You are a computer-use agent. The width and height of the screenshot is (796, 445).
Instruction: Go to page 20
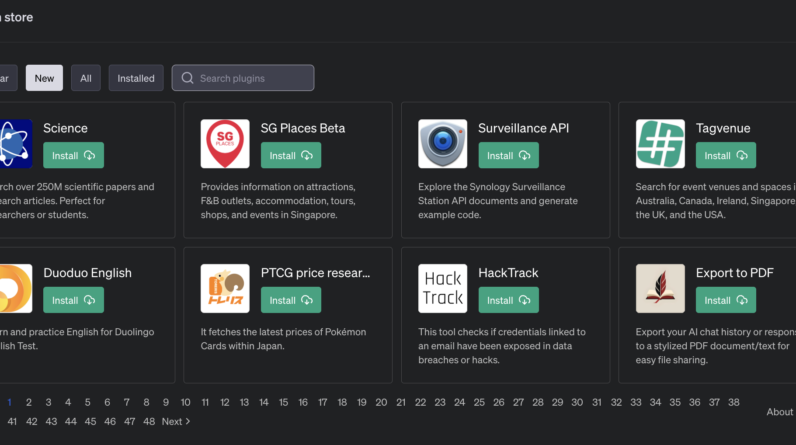coord(381,402)
